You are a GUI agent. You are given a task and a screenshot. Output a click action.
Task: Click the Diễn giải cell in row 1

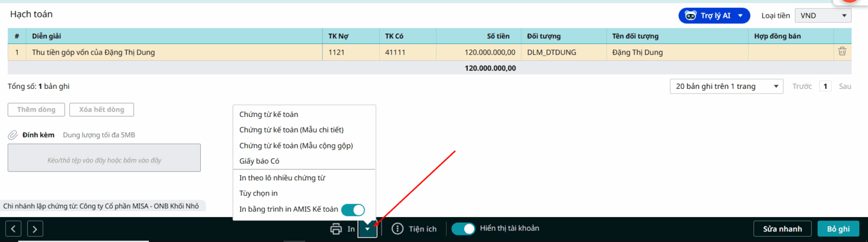174,53
